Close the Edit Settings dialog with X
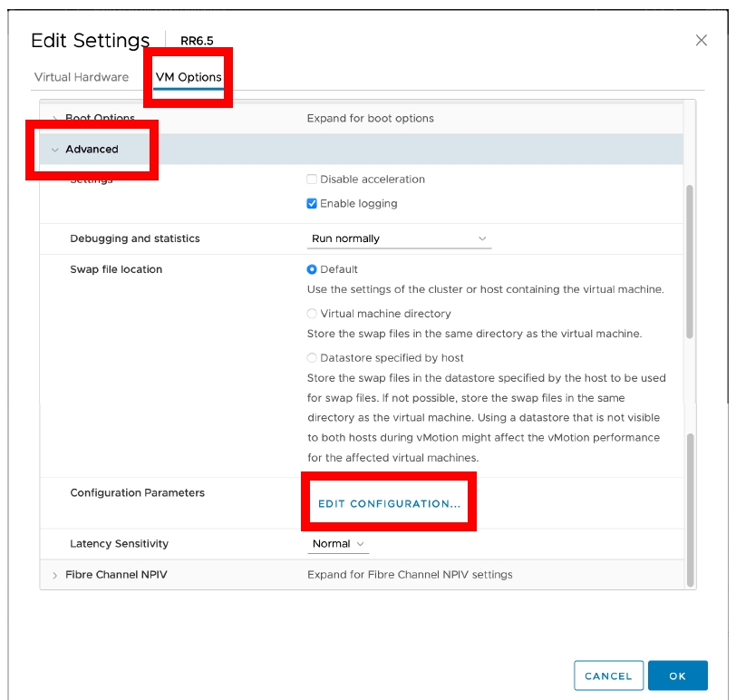This screenshot has height=700, width=736. (701, 41)
